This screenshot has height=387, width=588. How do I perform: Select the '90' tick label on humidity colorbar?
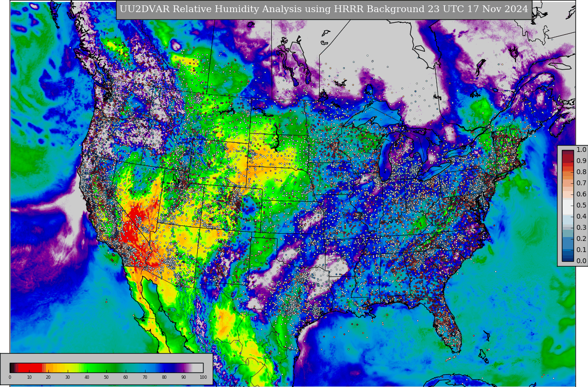point(184,377)
